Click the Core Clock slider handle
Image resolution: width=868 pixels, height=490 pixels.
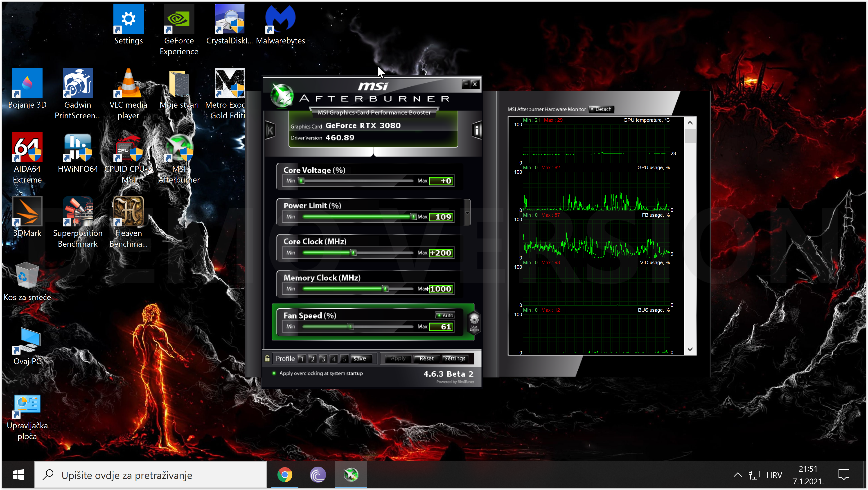[x=354, y=253]
